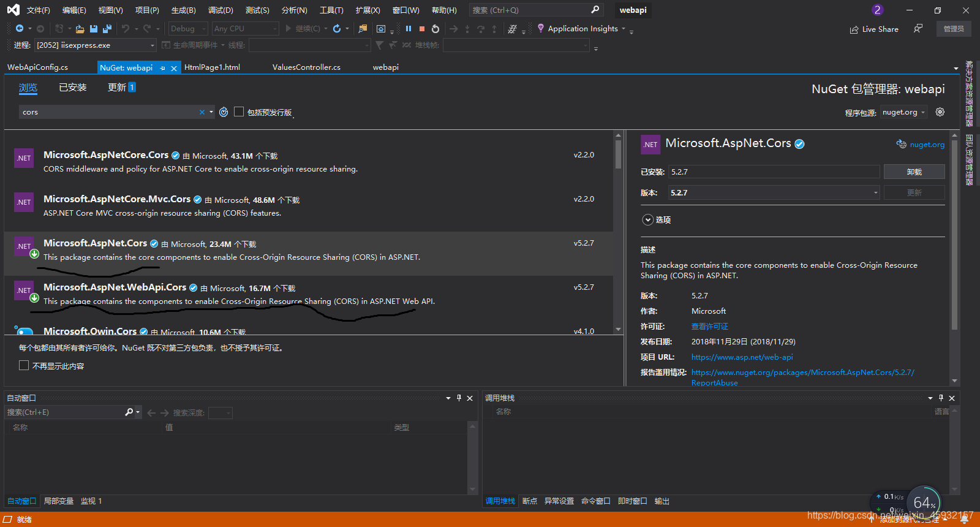This screenshot has width=980, height=527.
Task: Switch to the Installed tab in NuGet
Action: click(x=73, y=88)
